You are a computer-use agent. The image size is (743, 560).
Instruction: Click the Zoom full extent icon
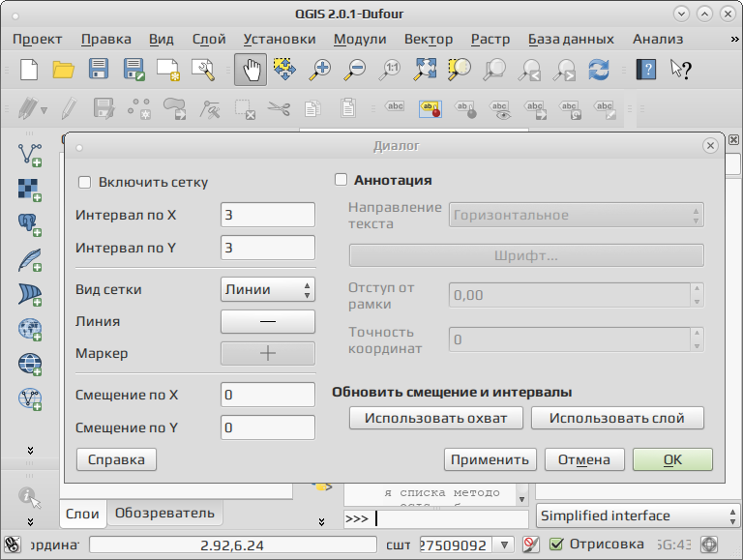[425, 70]
